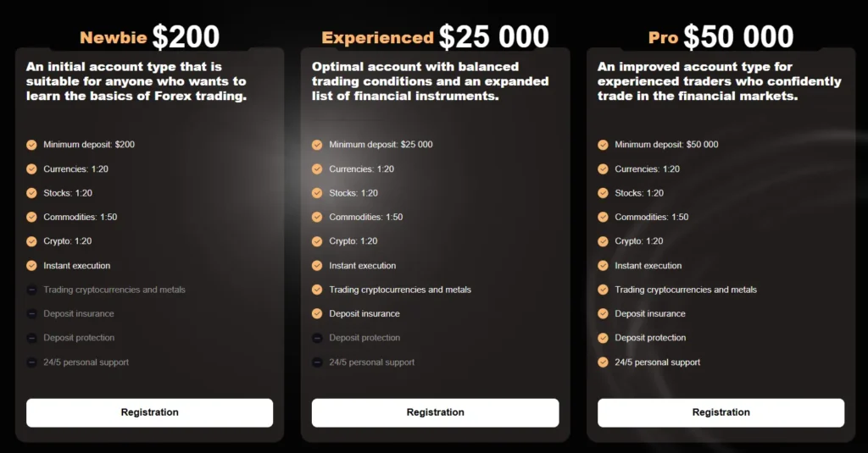Click checkmark beside Experienced Commodities: 1:50
Screen dimensions: 868x453
click(317, 218)
